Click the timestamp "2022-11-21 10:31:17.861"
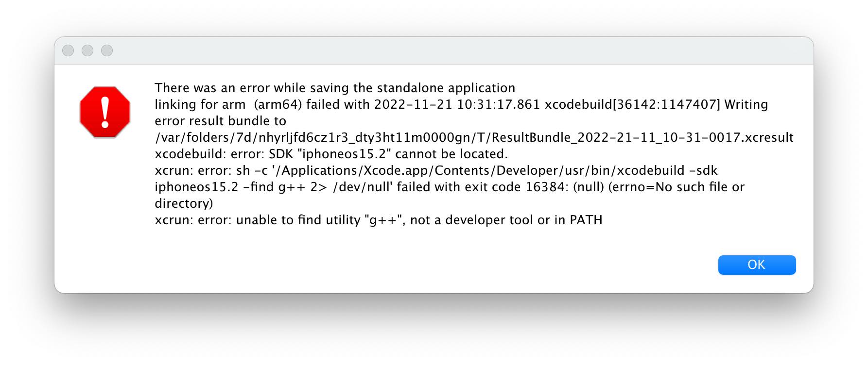The width and height of the screenshot is (868, 365). click(x=457, y=104)
